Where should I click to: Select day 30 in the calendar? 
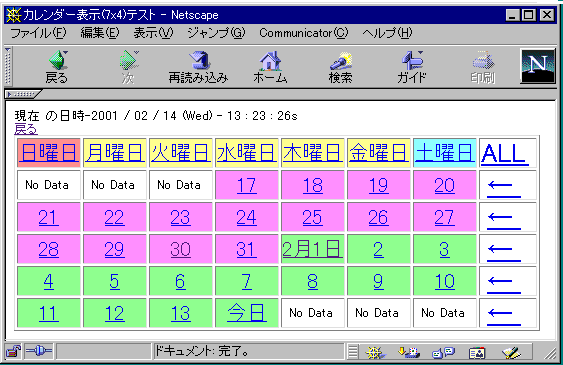181,249
